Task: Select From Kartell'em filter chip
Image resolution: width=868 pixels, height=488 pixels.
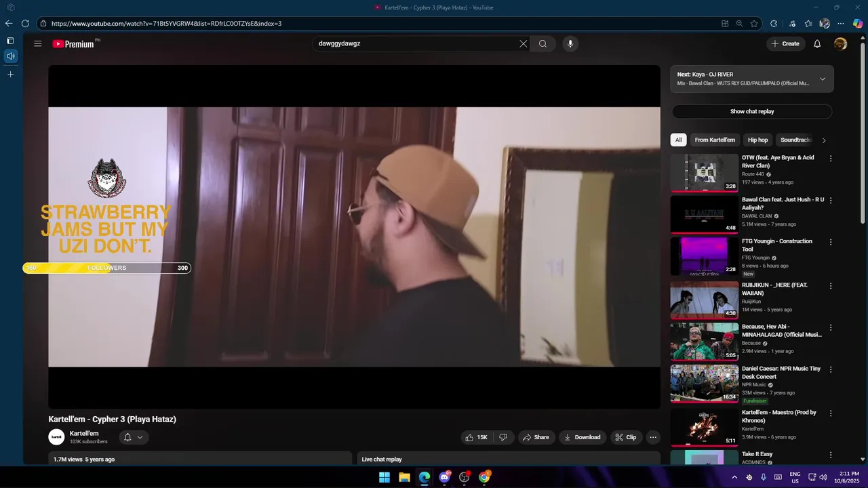Action: (715, 140)
